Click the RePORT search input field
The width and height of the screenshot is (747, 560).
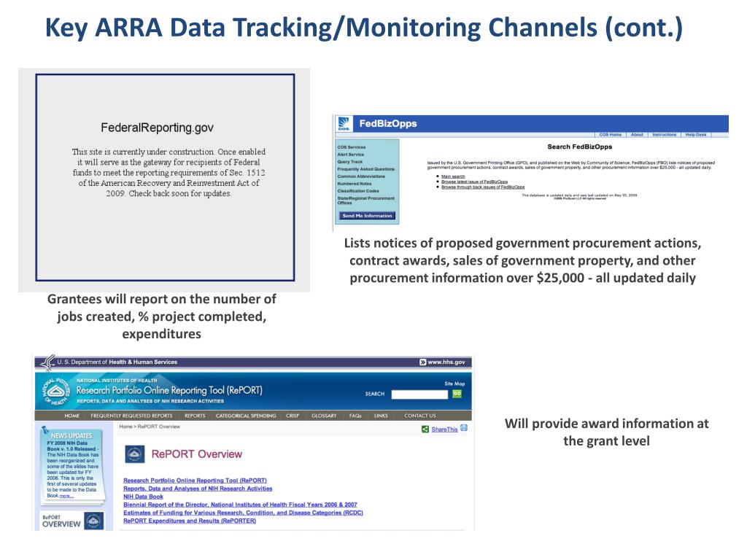(x=419, y=394)
